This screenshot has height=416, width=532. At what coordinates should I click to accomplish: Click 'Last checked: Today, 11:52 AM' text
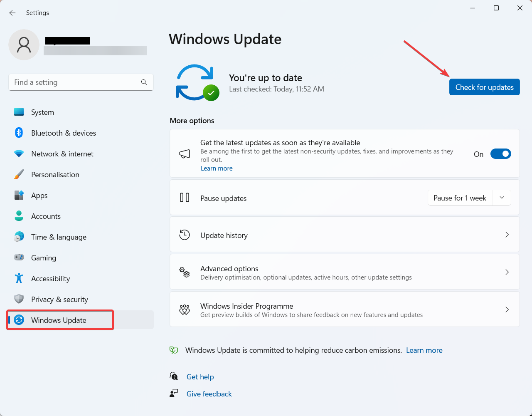[x=276, y=89]
